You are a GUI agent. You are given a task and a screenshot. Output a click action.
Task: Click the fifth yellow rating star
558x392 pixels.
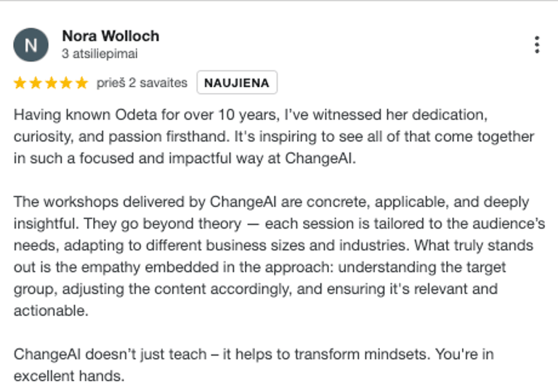click(x=82, y=83)
